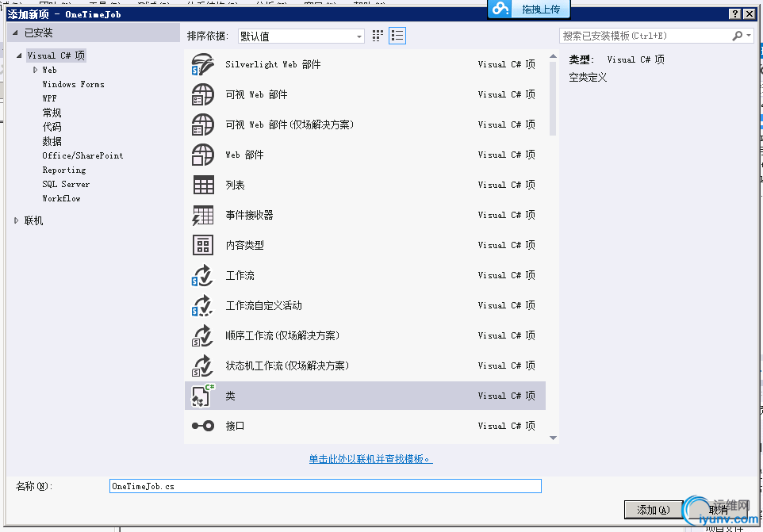This screenshot has height=532, width=763.
Task: Switch to small icons view
Action: 378,36
